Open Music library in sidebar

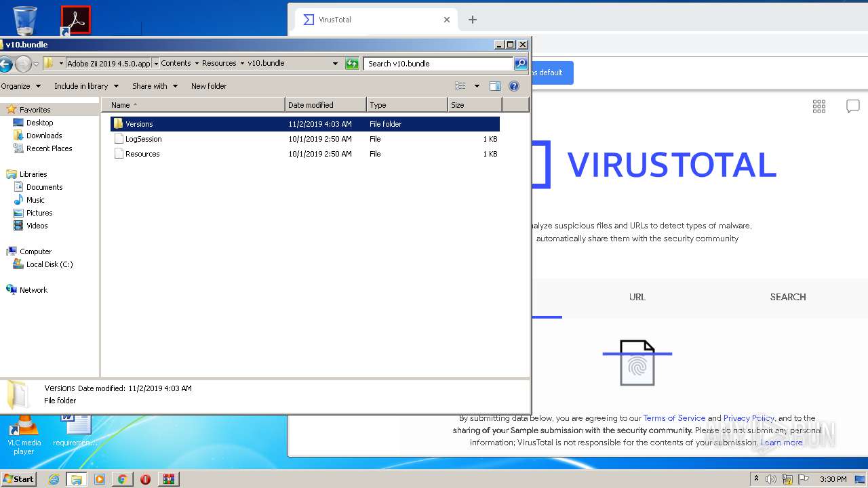tap(35, 200)
